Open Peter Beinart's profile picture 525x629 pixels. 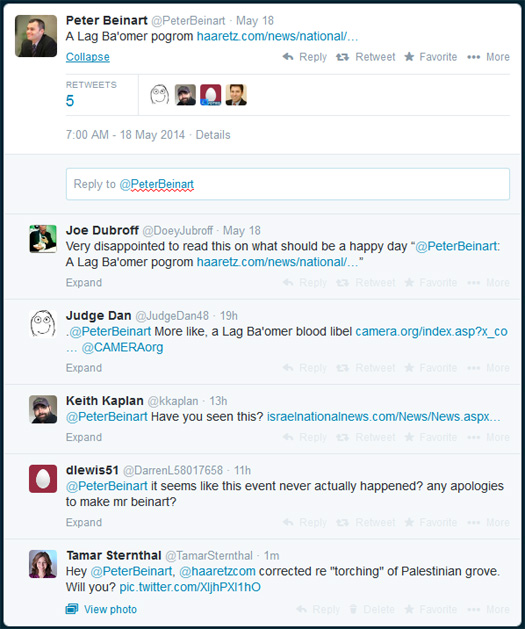36,36
